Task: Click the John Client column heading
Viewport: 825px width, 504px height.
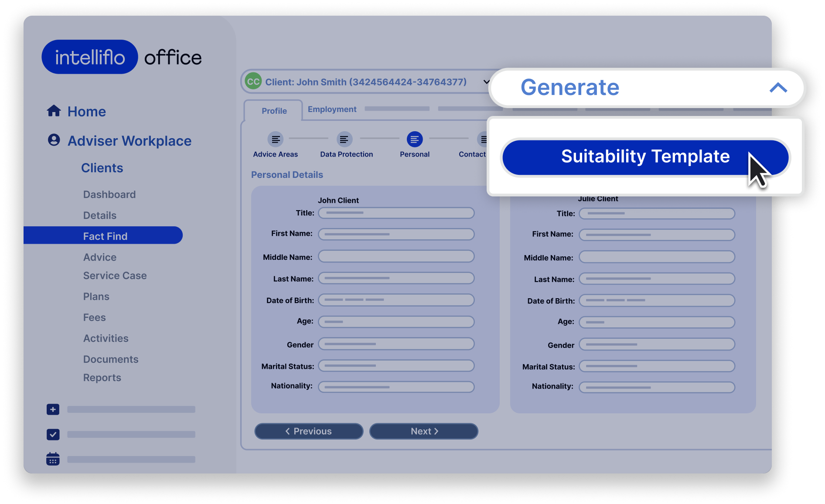Action: (x=338, y=201)
